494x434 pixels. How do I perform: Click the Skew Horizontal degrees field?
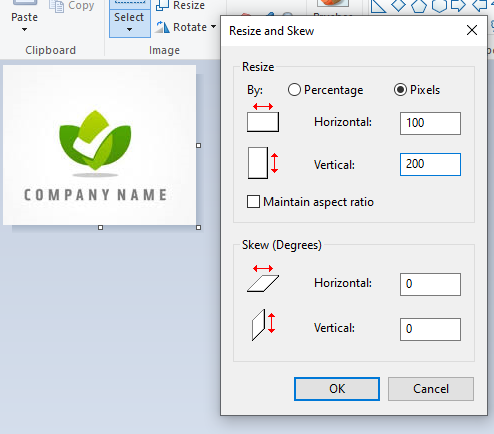click(x=430, y=284)
